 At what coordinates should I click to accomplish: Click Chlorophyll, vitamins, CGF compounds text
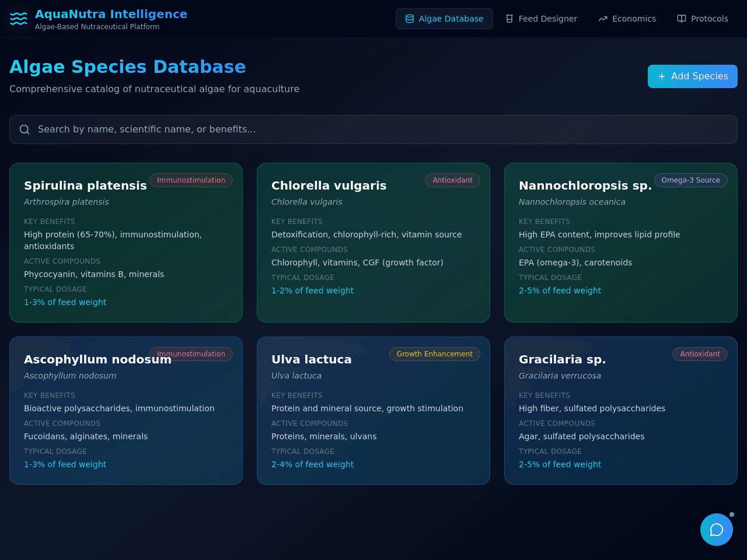357,262
